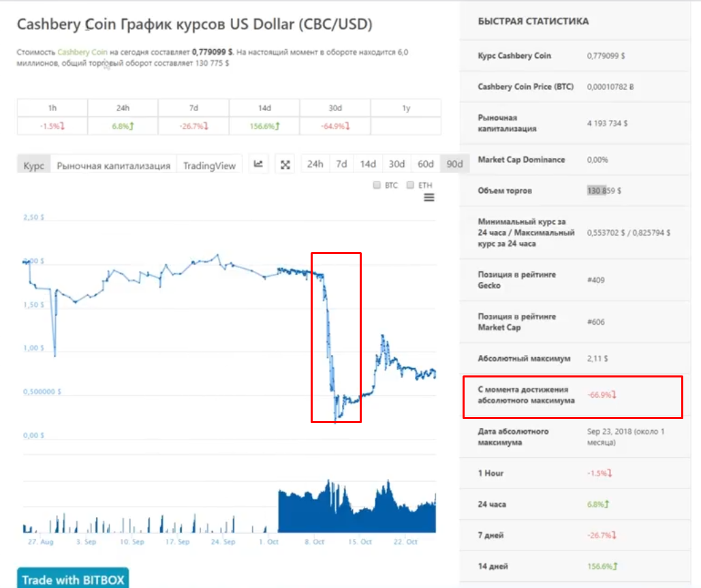
Task: Click the Market Cap Dominance 0,00% value
Action: (x=597, y=160)
